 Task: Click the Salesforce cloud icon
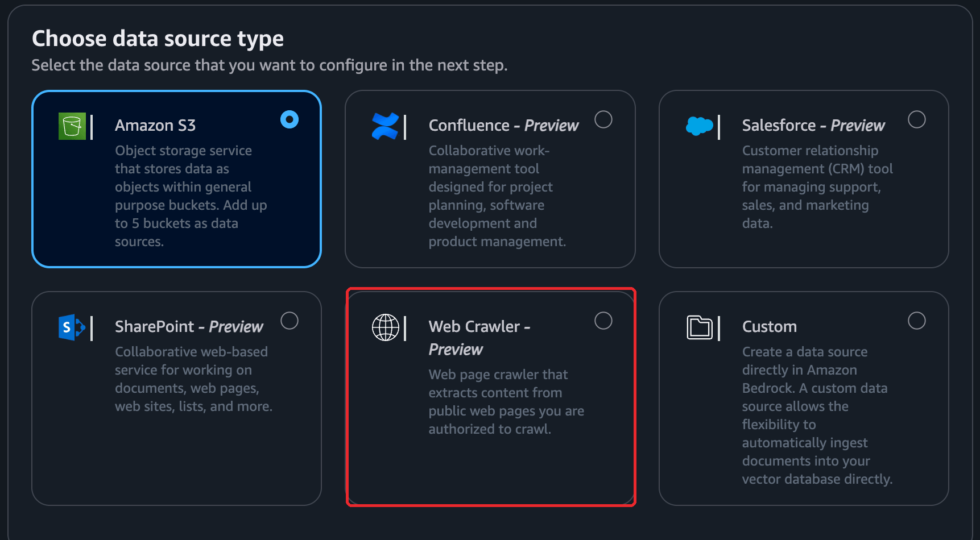(700, 126)
